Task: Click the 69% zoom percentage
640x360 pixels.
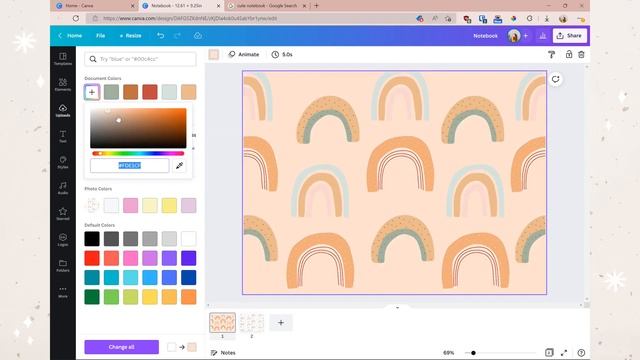Action: (x=449, y=353)
